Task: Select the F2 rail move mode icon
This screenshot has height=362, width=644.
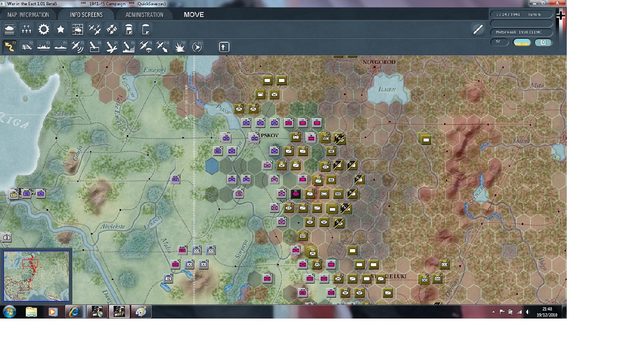Action: click(26, 47)
